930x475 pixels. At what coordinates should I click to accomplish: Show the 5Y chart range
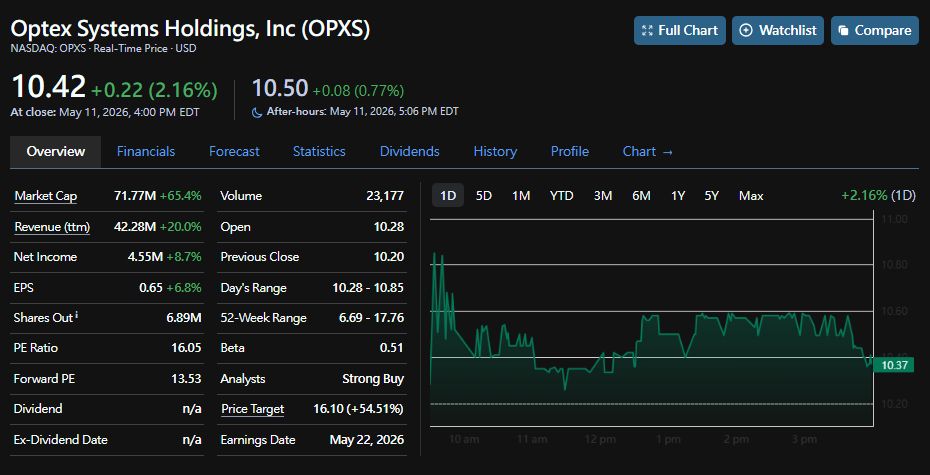712,196
